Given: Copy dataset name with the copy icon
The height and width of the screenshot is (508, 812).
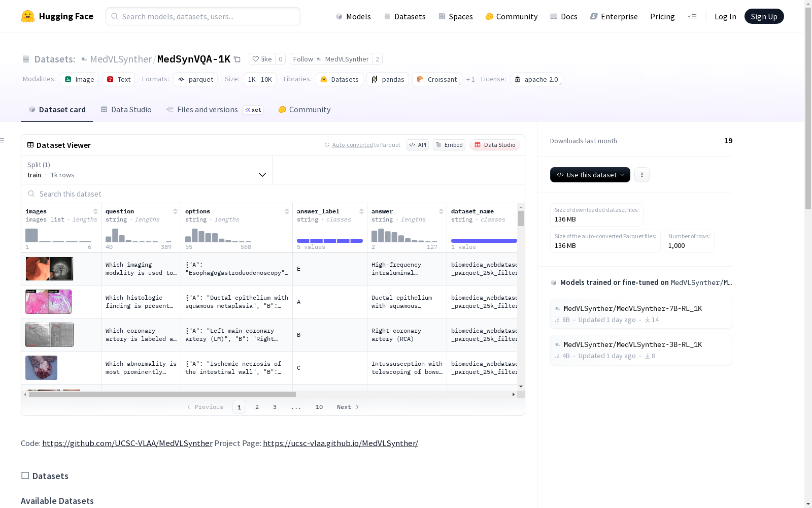Looking at the screenshot, I should pyautogui.click(x=237, y=59).
